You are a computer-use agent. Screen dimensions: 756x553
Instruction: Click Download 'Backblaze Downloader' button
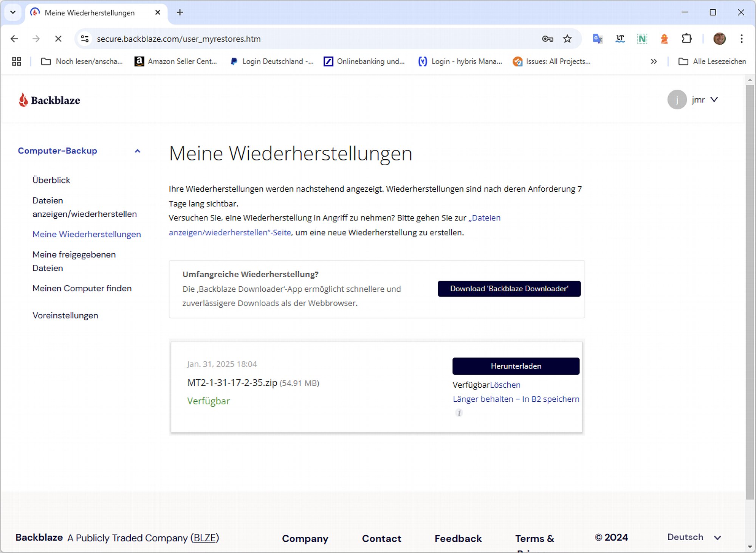click(509, 289)
